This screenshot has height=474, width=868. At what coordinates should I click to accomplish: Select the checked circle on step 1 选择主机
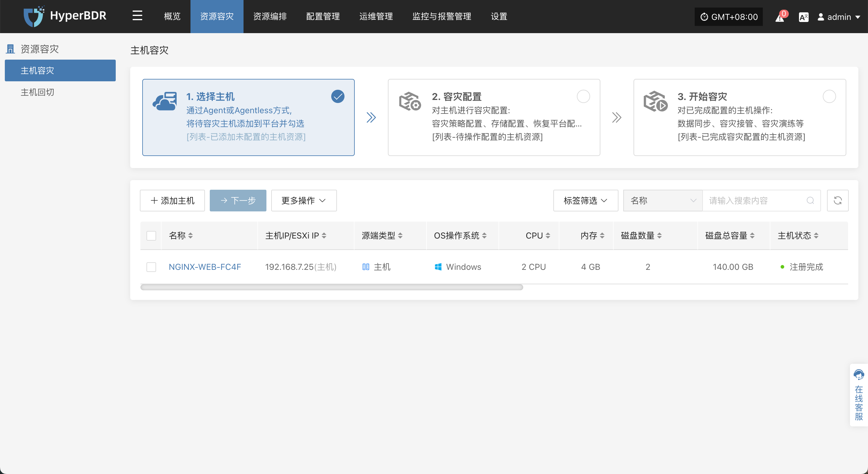tap(338, 97)
